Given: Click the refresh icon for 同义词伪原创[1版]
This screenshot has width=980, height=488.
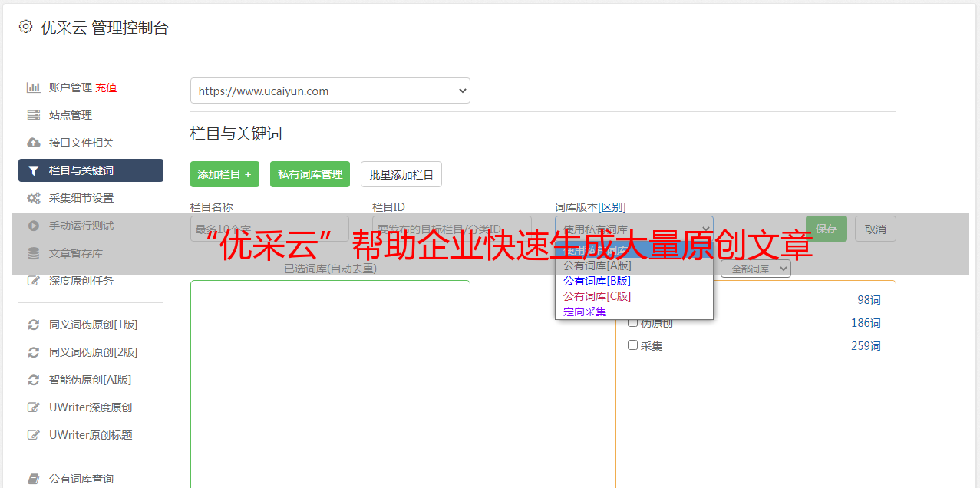Looking at the screenshot, I should (x=34, y=325).
